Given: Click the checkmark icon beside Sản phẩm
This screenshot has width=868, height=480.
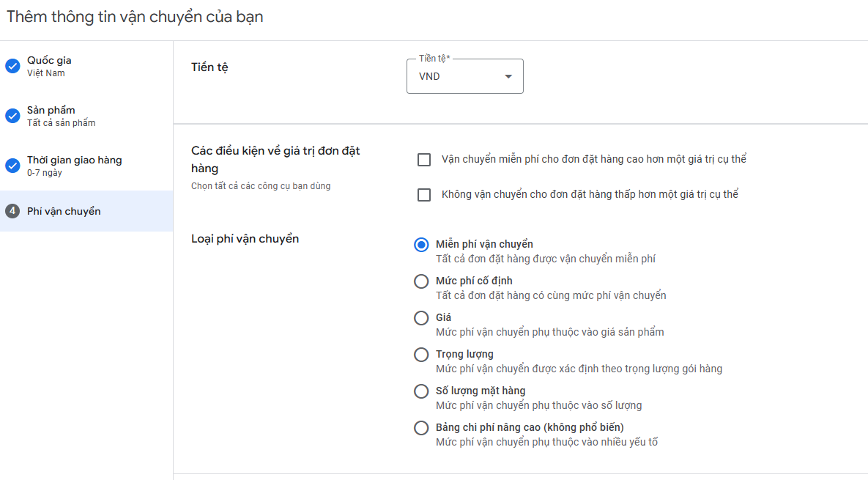Looking at the screenshot, I should coord(12,116).
